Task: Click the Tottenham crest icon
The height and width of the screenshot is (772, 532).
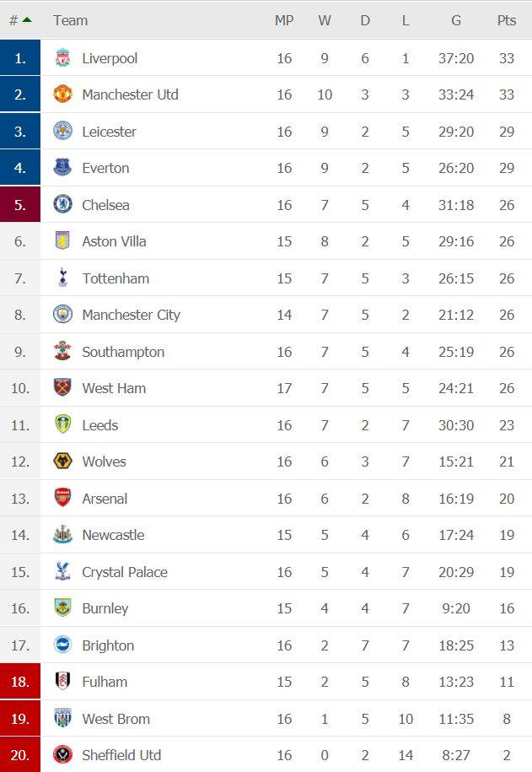Action: tap(63, 278)
